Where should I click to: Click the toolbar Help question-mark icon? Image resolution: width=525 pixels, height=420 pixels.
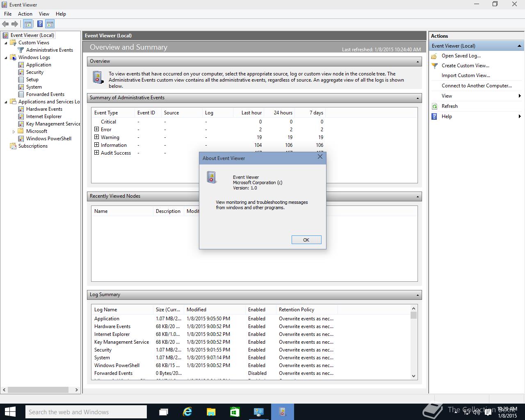point(40,24)
